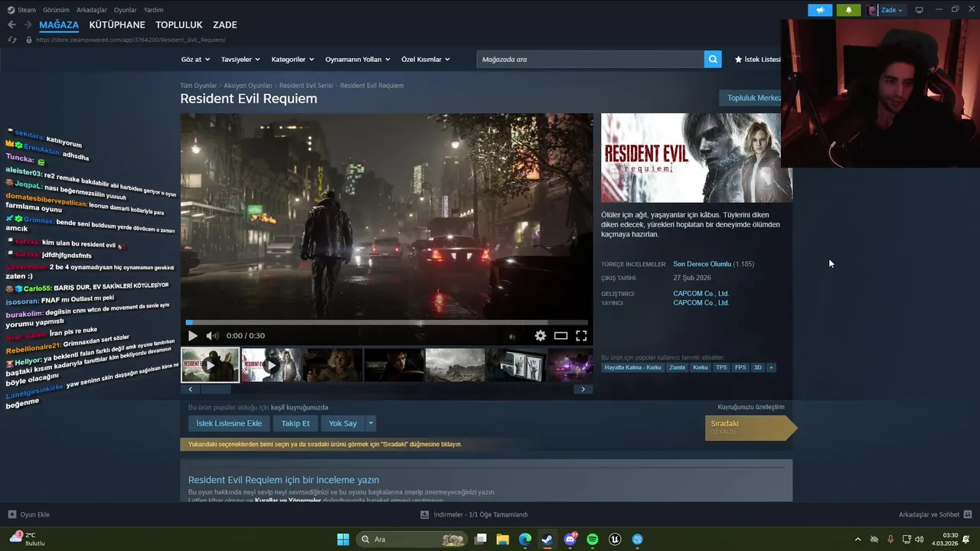Open the Arkadaşlar menu
980x551 pixels.
point(92,10)
